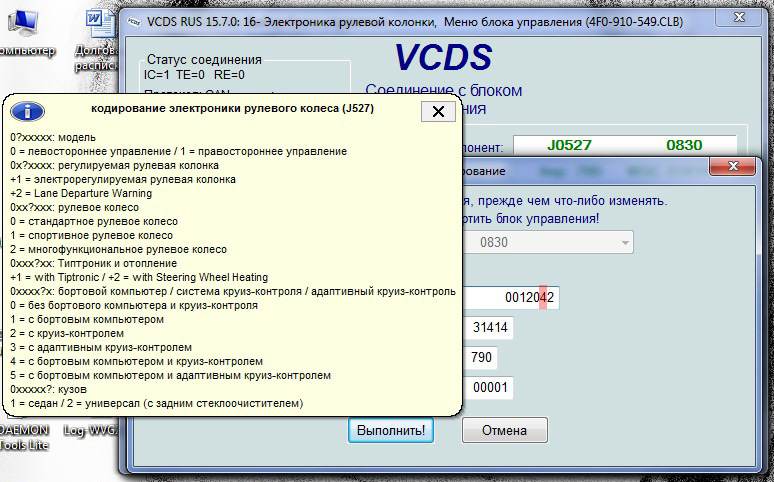Click tooltip line '0x?xxxx: регулируемая рулевая колонка'
The image size is (774, 482).
pos(114,165)
